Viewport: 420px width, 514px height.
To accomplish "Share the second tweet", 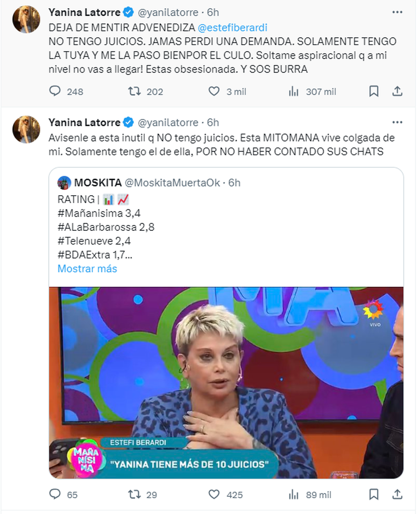I will 397,494.
